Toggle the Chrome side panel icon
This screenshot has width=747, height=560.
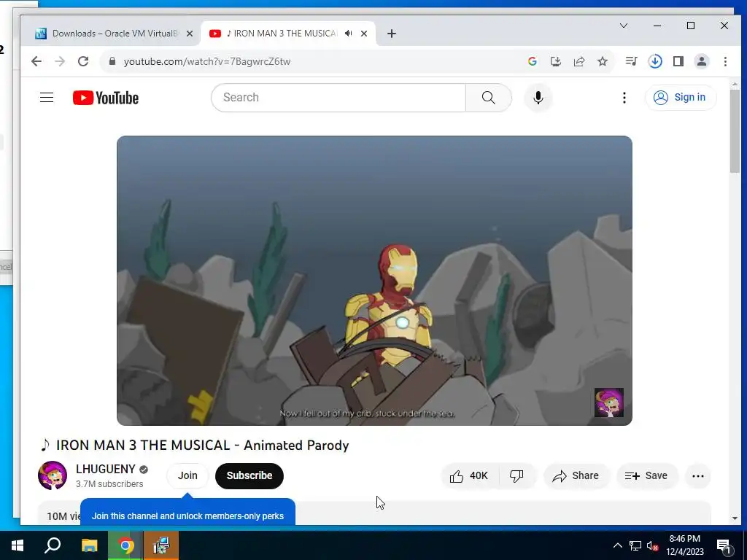click(678, 61)
